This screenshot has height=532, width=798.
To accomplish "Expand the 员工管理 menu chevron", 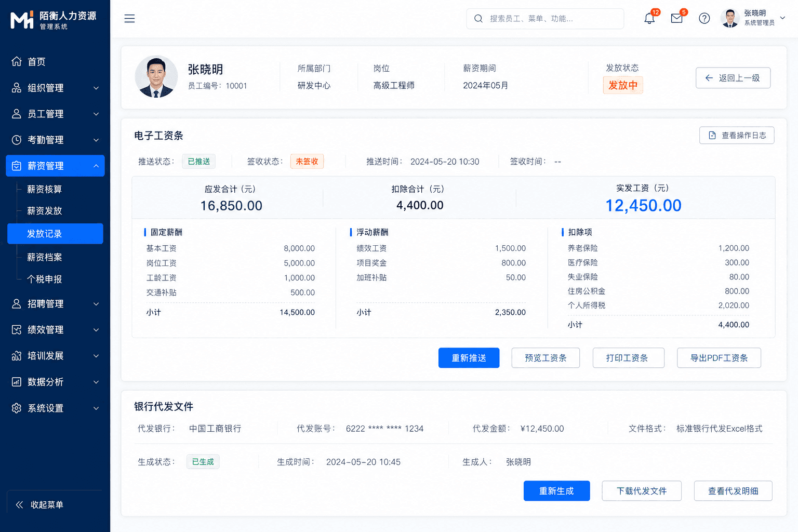I will 96,114.
